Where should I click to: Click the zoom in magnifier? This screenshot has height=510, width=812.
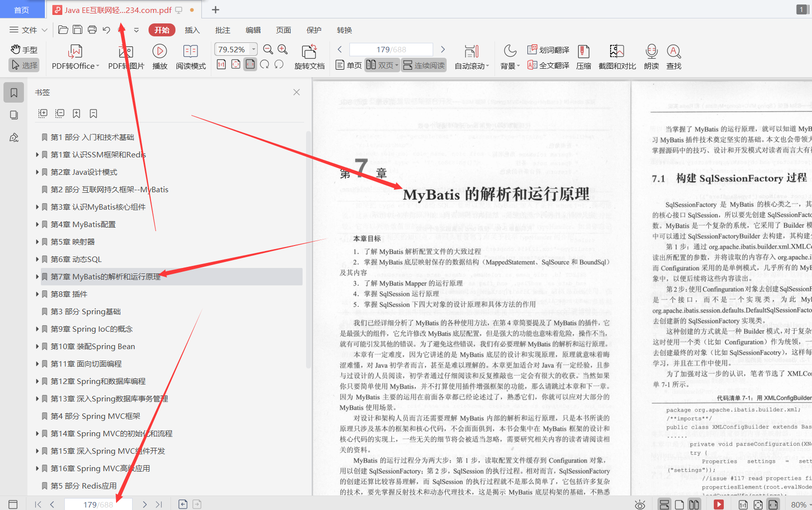283,49
